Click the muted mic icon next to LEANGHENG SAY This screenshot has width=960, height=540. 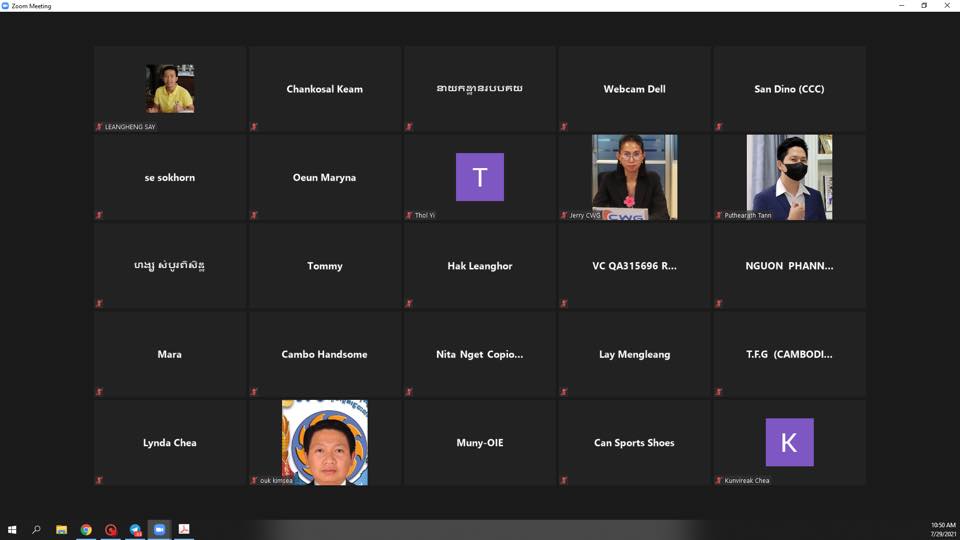(x=99, y=127)
